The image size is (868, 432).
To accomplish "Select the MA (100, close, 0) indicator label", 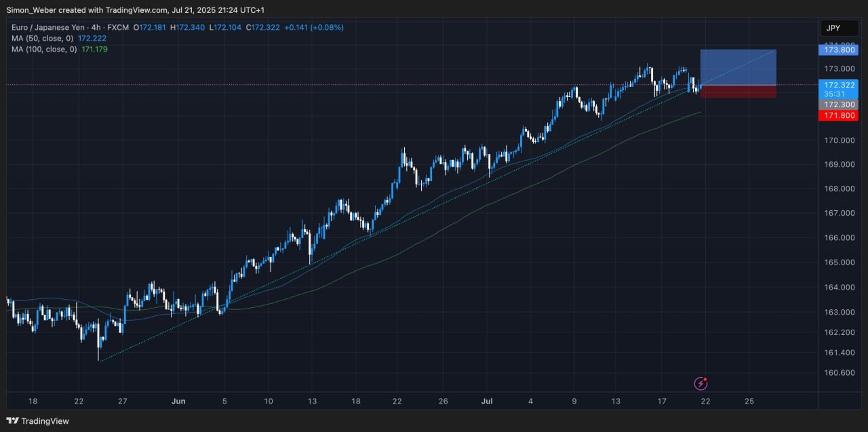I will coord(45,50).
